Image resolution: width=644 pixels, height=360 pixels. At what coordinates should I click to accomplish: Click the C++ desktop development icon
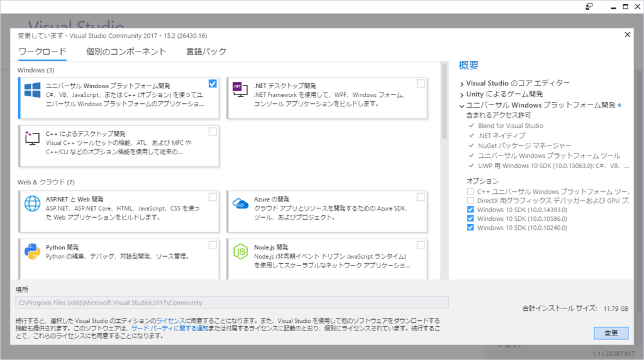click(x=33, y=138)
